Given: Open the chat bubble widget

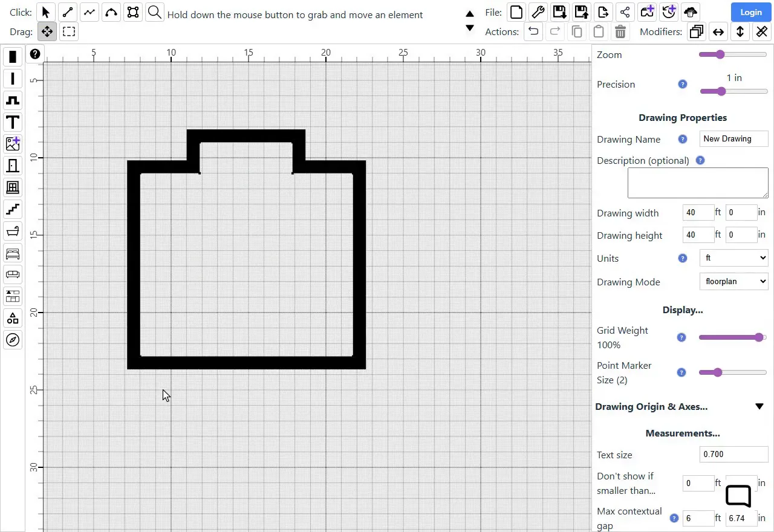Looking at the screenshot, I should (x=738, y=497).
